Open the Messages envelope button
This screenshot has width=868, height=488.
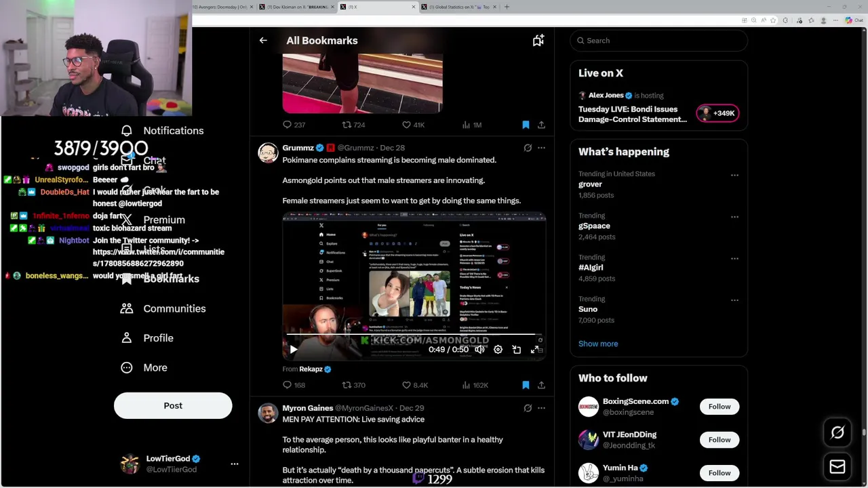(837, 467)
